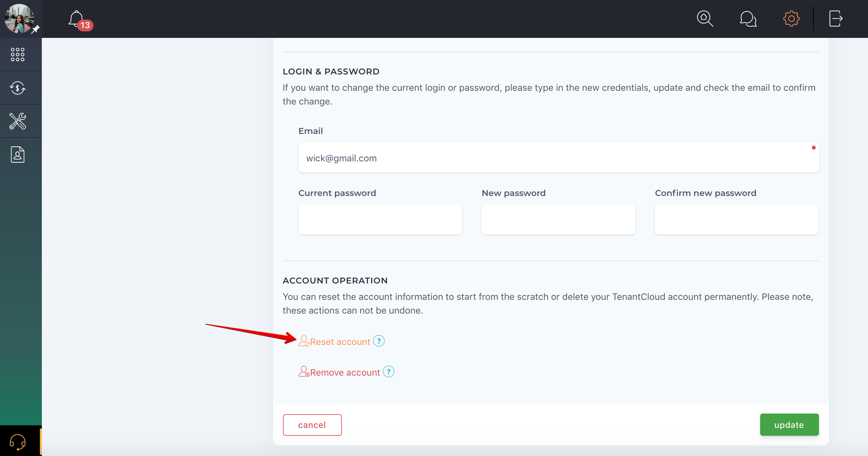This screenshot has height=456, width=868.
Task: Click the logout icon
Action: coord(836,19)
